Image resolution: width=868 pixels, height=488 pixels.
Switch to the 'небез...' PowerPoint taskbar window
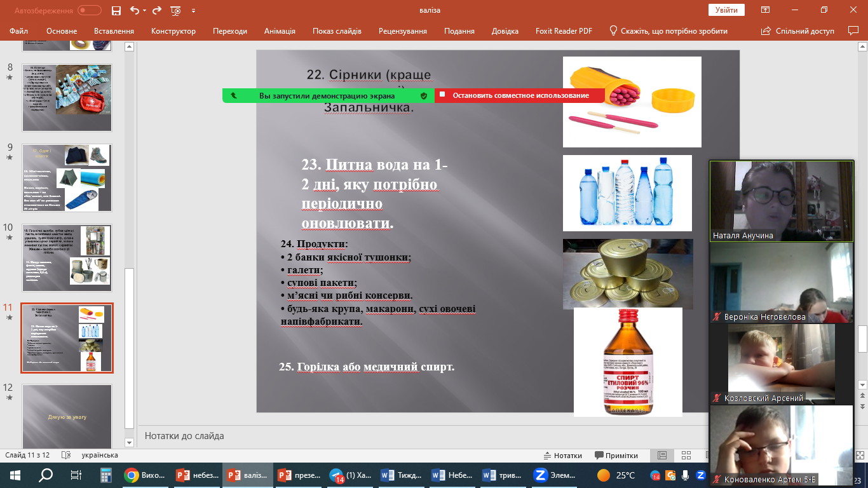click(x=196, y=475)
